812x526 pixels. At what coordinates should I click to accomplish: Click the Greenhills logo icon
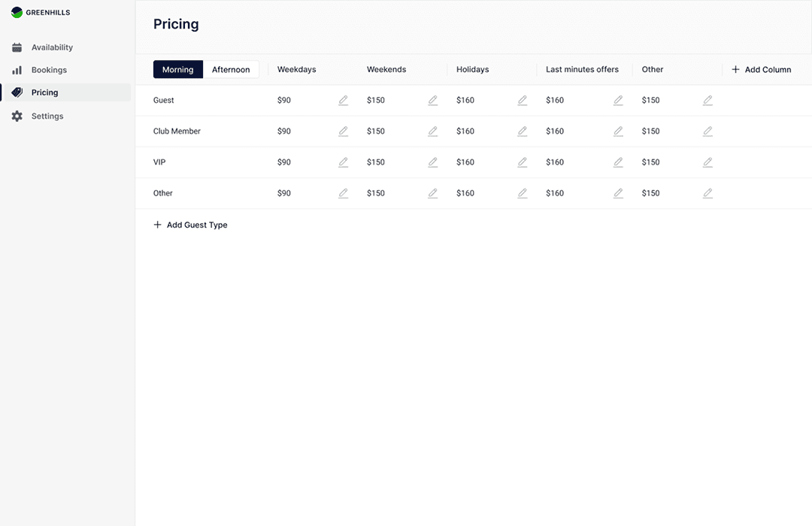[17, 13]
